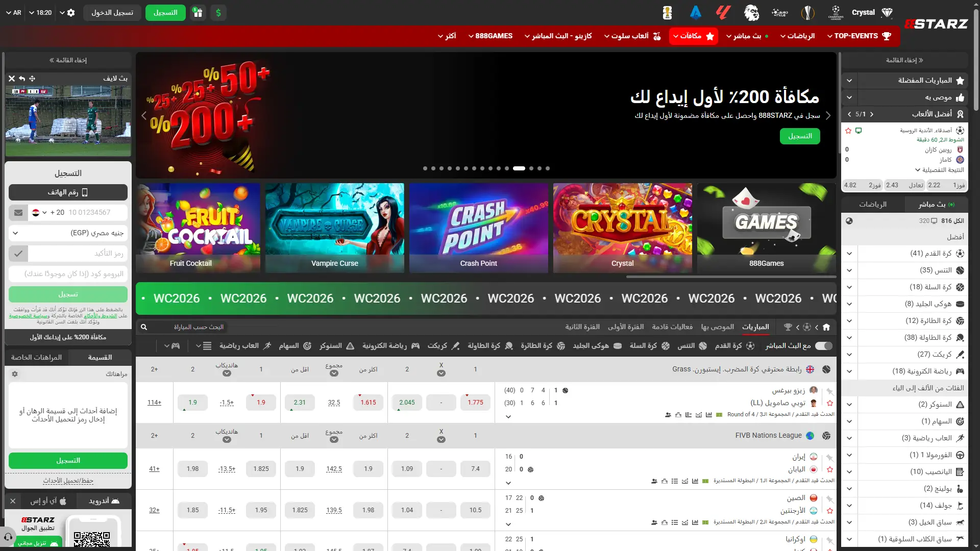Filter by tennis التنس sport
Viewport: 980px width, 551px height.
tap(692, 346)
